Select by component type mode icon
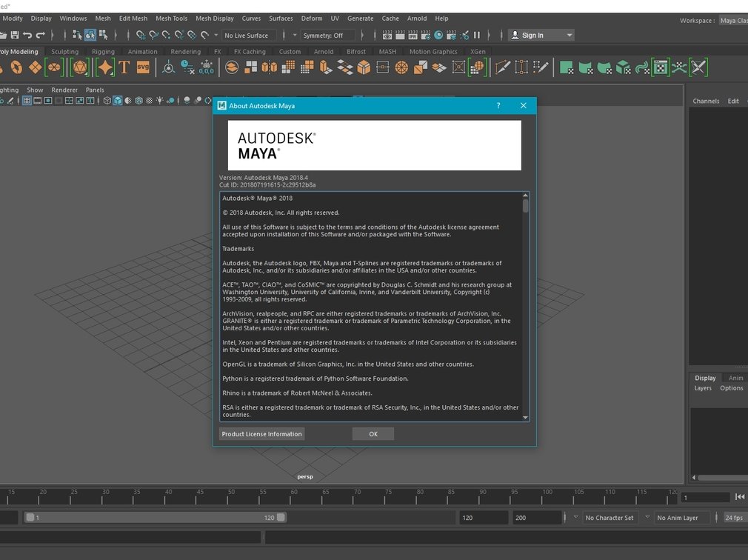Image resolution: width=748 pixels, height=560 pixels. click(103, 35)
